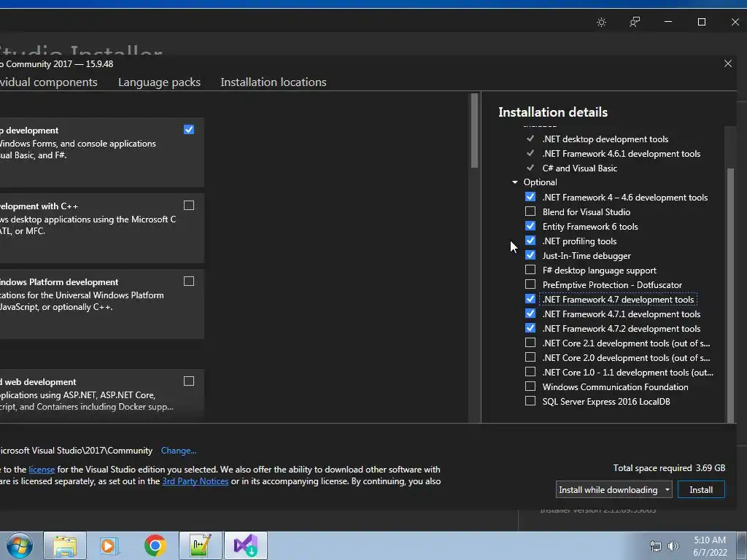Uncheck .NET Framework 4.7.2 development tools

pos(530,328)
